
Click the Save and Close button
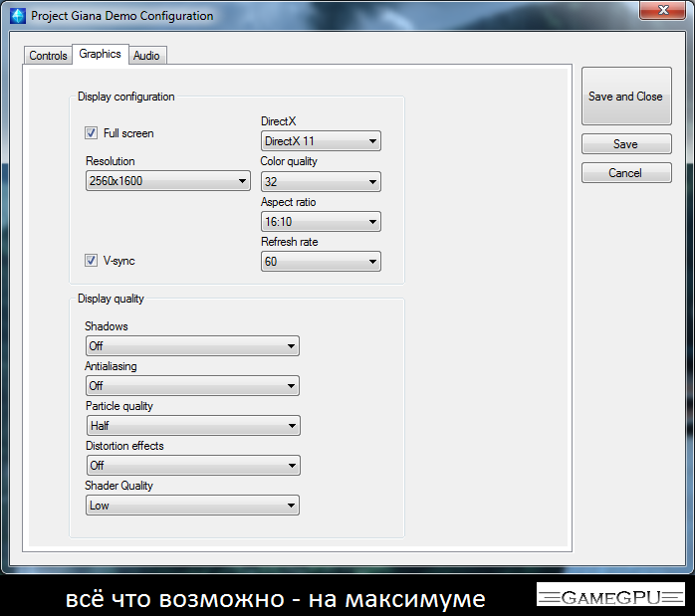(x=626, y=97)
